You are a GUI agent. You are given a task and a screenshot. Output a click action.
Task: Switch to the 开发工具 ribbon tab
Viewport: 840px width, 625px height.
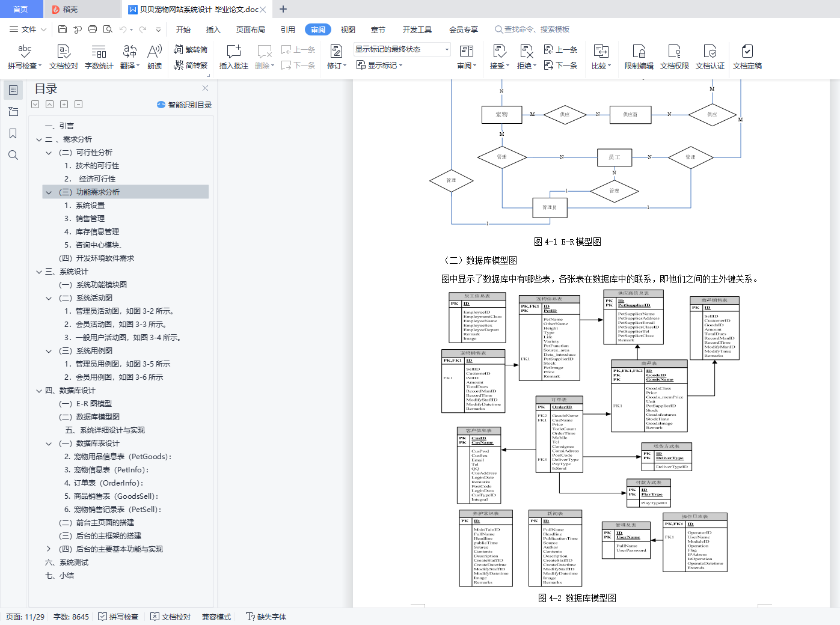pyautogui.click(x=417, y=29)
